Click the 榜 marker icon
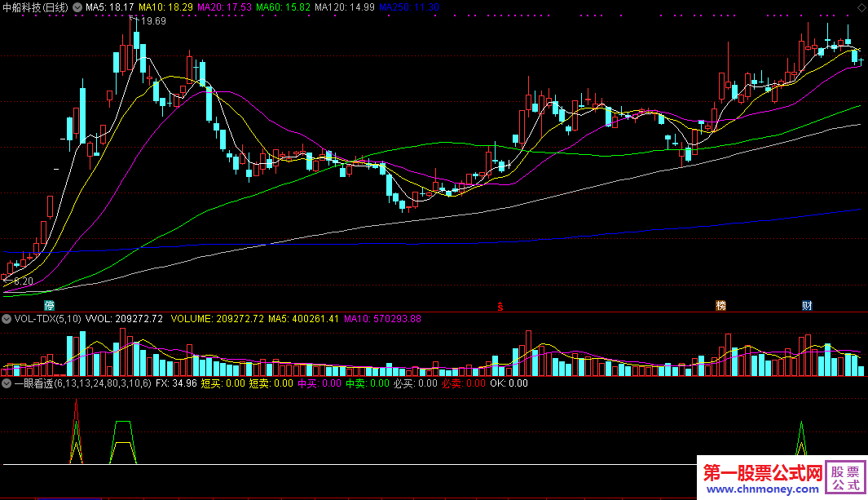The image size is (868, 500). pyautogui.click(x=720, y=306)
